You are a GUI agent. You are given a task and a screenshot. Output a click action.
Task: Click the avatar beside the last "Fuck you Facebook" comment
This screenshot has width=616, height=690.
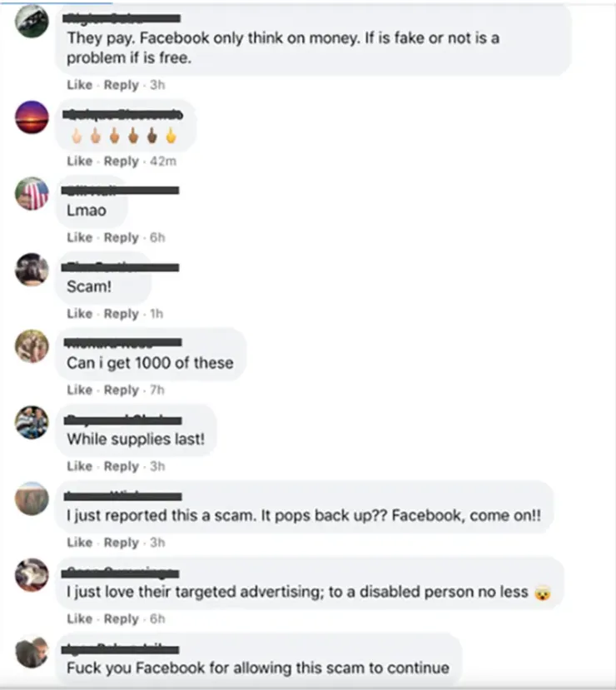[32, 652]
